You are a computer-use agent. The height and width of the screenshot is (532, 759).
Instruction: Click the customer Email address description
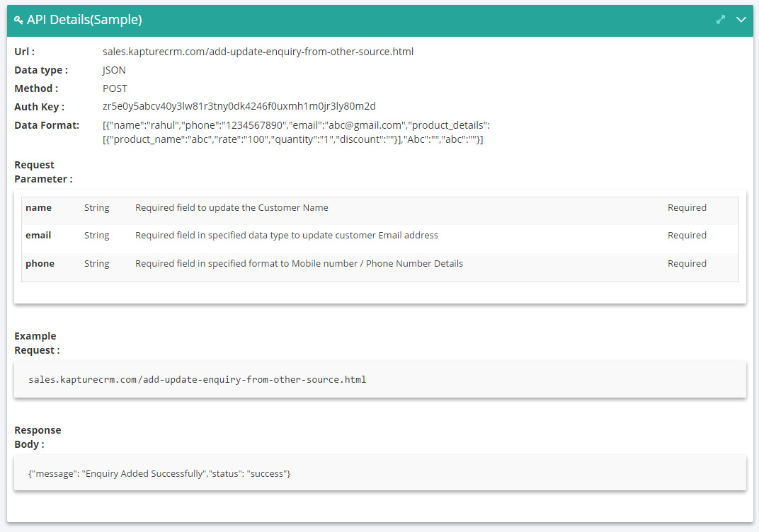[287, 235]
